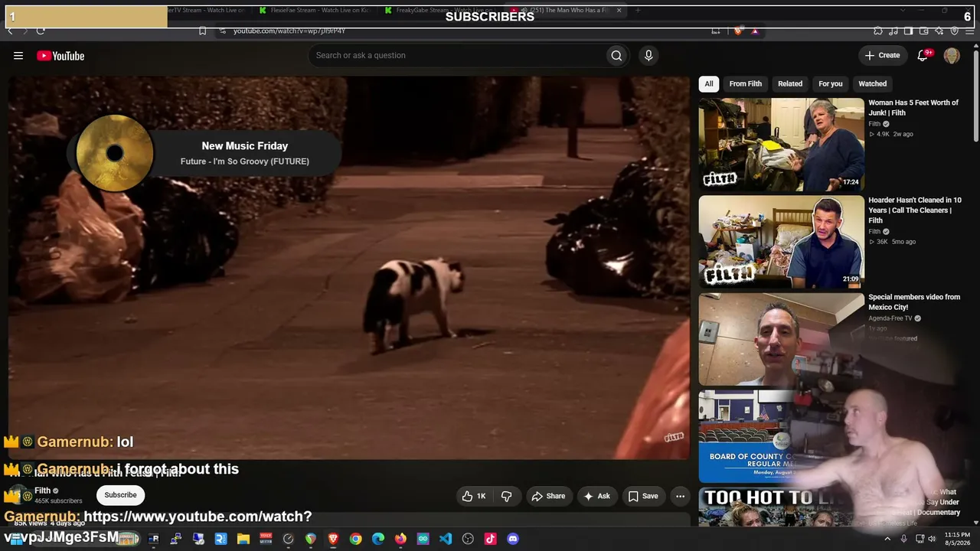Image resolution: width=980 pixels, height=551 pixels.
Task: Go to YouTube home via the logo
Action: [x=60, y=56]
